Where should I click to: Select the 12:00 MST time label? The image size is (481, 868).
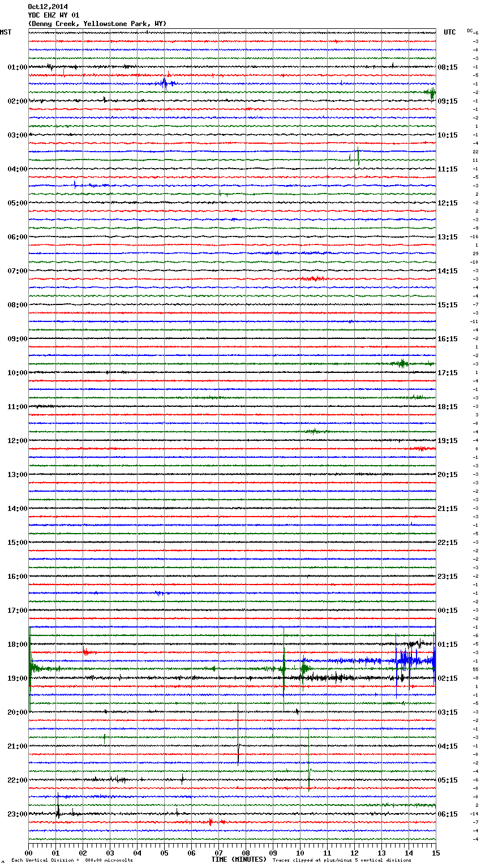[x=18, y=441]
